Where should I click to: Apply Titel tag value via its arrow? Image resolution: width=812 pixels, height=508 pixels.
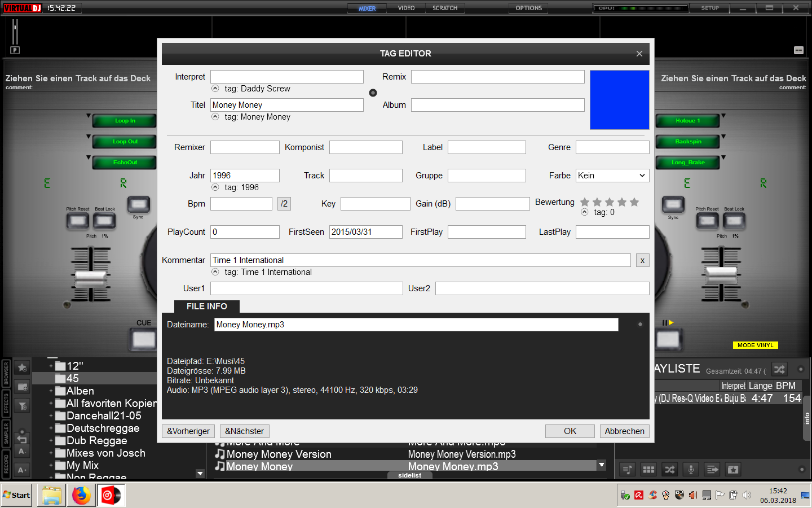[x=215, y=117]
